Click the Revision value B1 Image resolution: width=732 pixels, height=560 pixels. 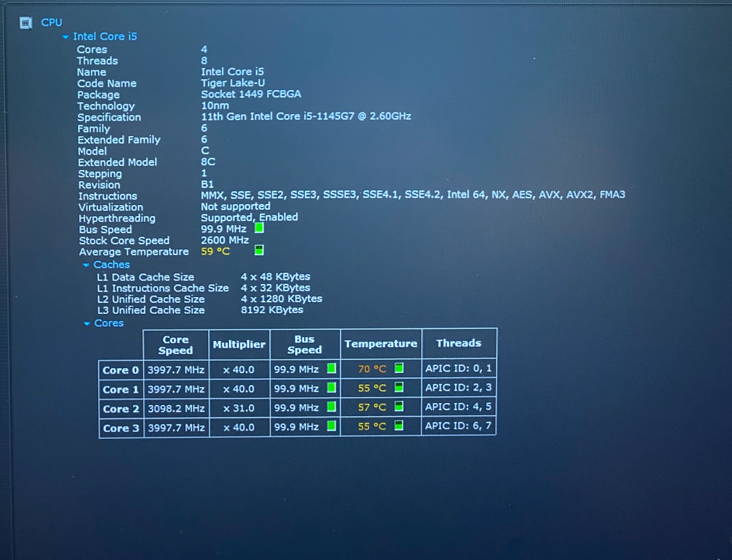[x=207, y=184]
